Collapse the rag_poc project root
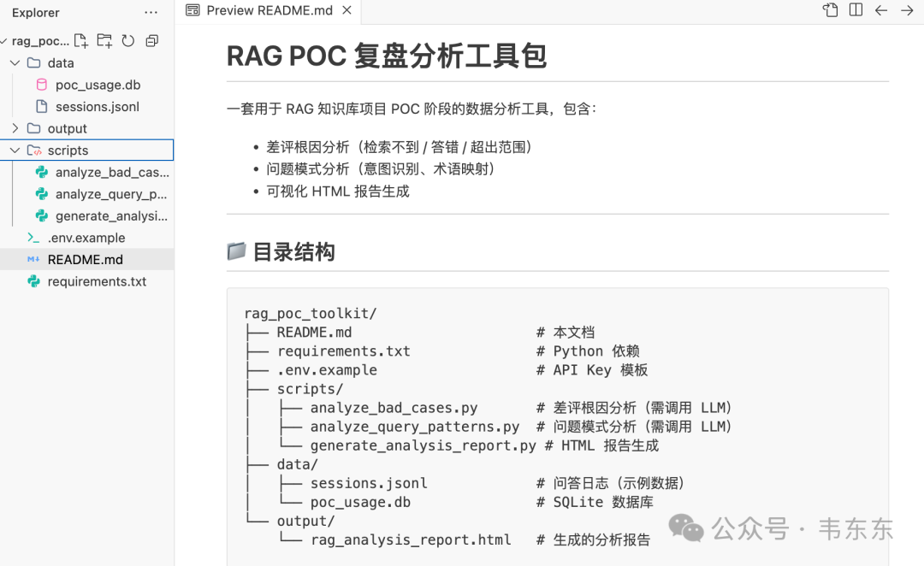 (x=5, y=41)
